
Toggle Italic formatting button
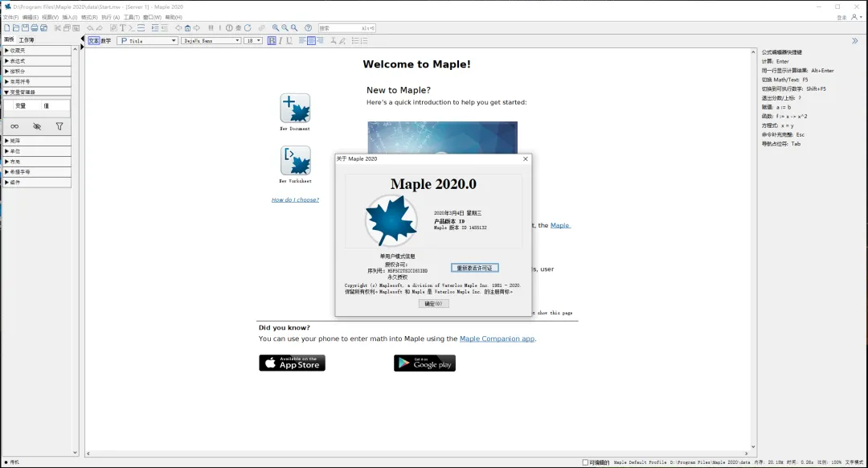pos(280,40)
